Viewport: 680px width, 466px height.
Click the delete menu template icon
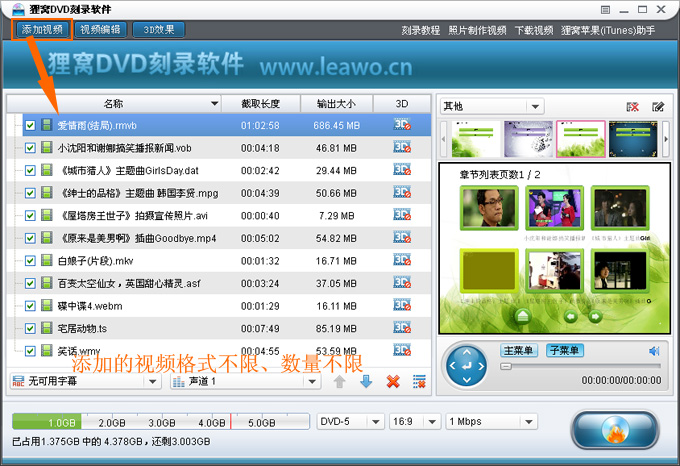click(633, 107)
